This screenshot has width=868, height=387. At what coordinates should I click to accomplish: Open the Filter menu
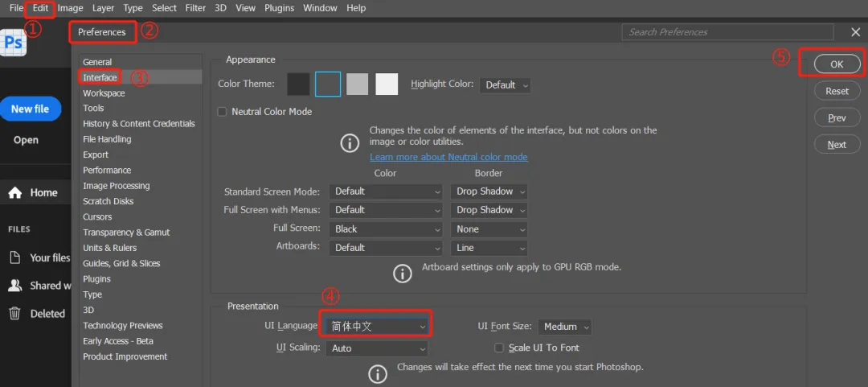[x=194, y=8]
